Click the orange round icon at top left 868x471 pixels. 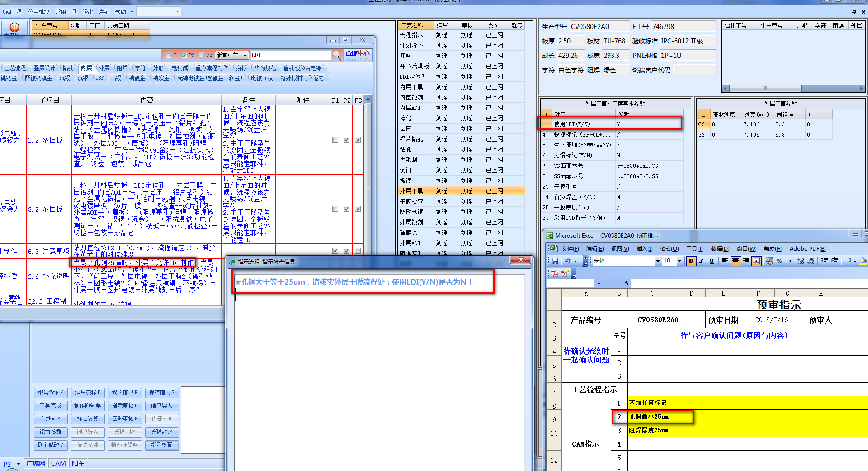[14, 27]
